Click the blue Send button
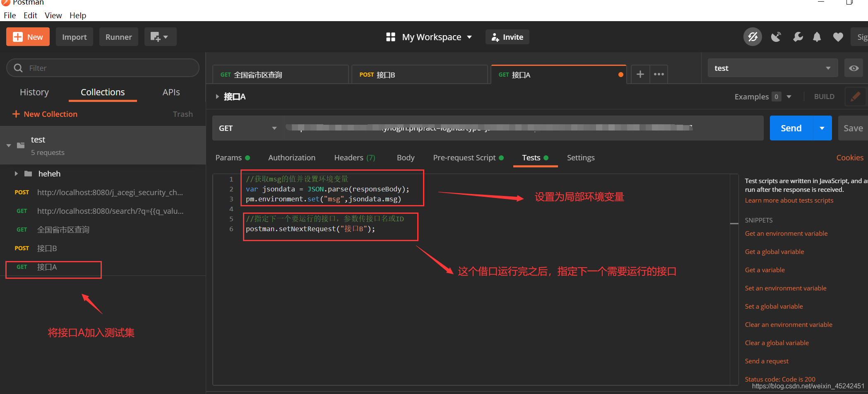 [x=791, y=128]
